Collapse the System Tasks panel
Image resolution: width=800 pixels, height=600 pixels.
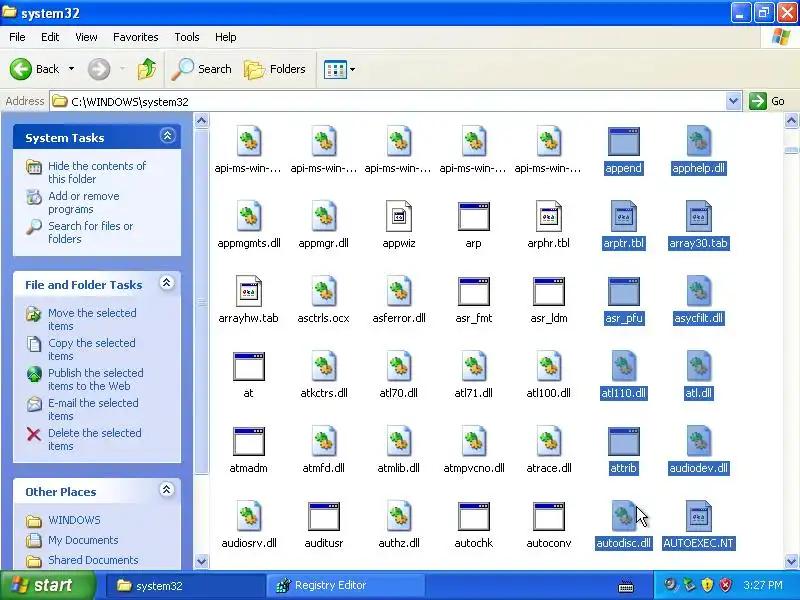167,136
